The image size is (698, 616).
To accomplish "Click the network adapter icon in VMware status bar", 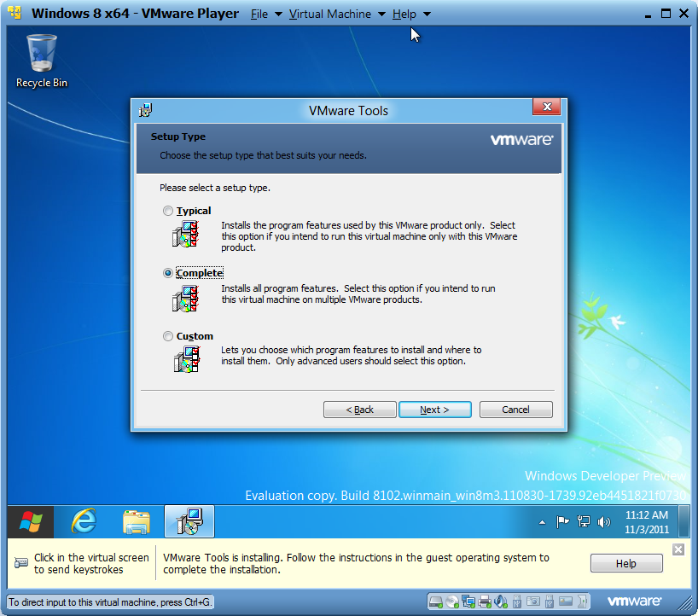I will (468, 601).
